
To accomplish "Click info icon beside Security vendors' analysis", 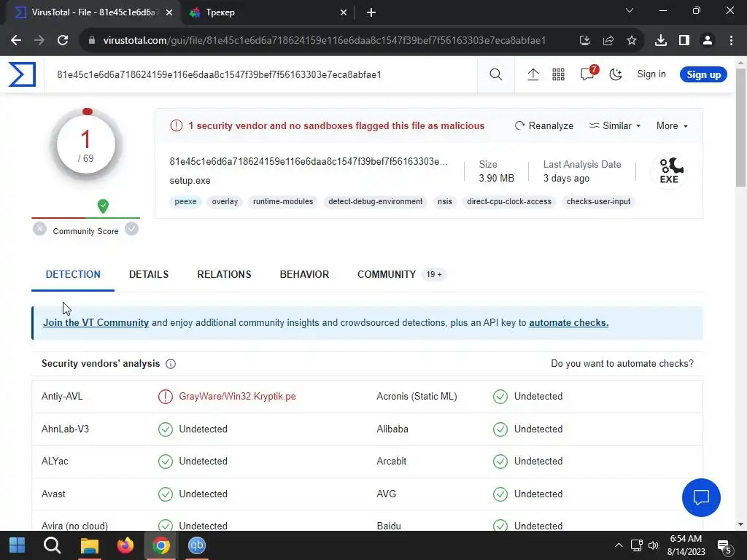I will (x=171, y=364).
